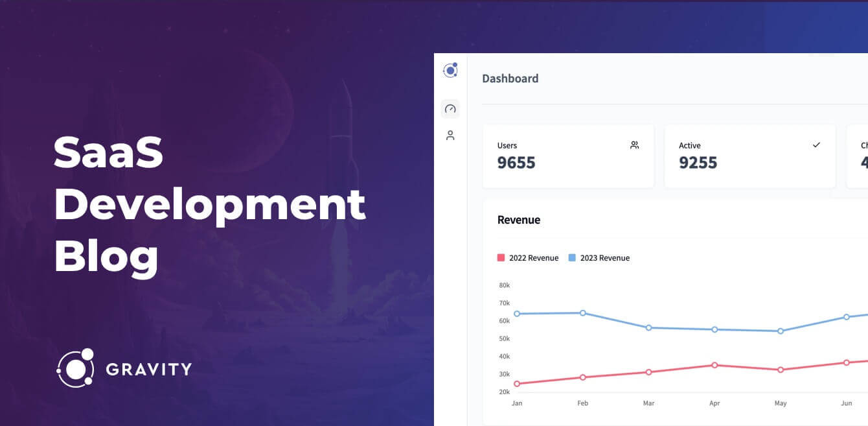Click the Gravity orbit logo in the banner
Image resolution: width=868 pixels, height=426 pixels.
(75, 368)
